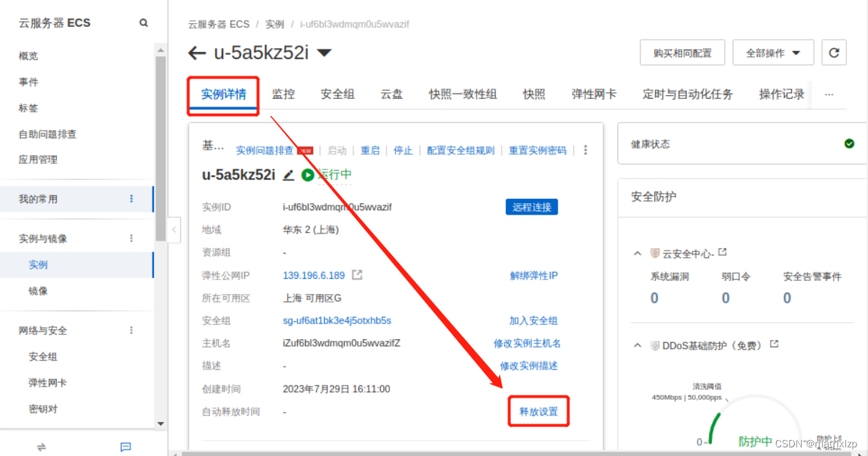868x456 pixels.
Task: Click 加入安全组 link
Action: pyautogui.click(x=533, y=321)
